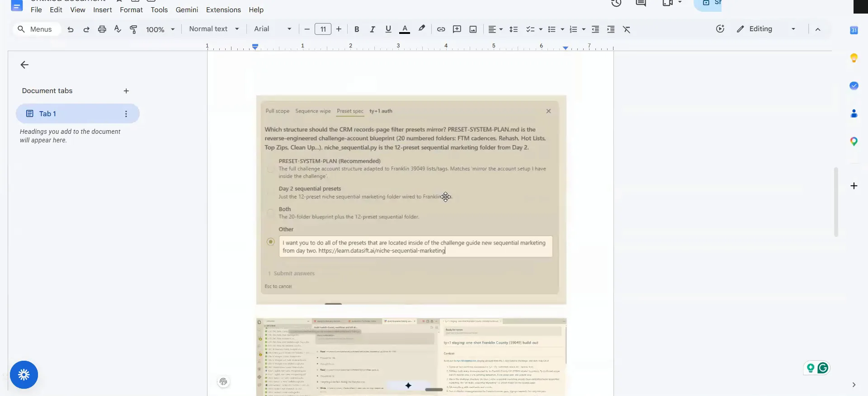Screen dimensions: 868x396
Task: Activate the Paint format roller icon
Action: click(x=133, y=29)
